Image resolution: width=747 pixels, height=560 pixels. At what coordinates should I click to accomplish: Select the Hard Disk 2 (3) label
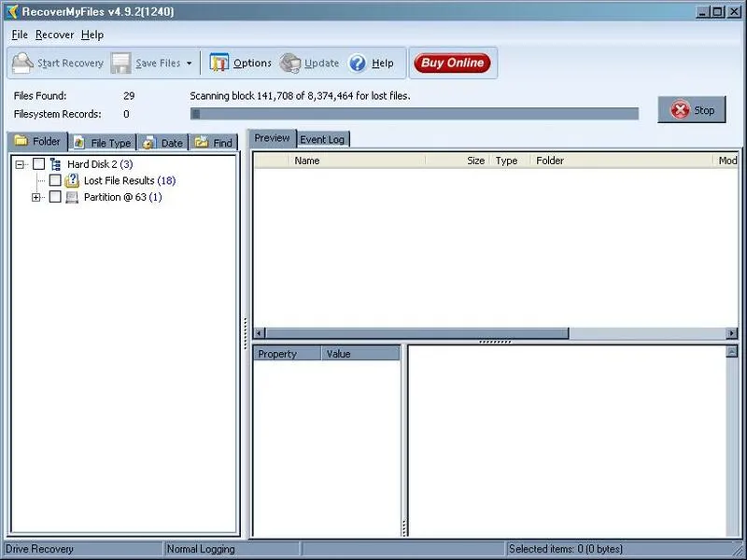(100, 164)
